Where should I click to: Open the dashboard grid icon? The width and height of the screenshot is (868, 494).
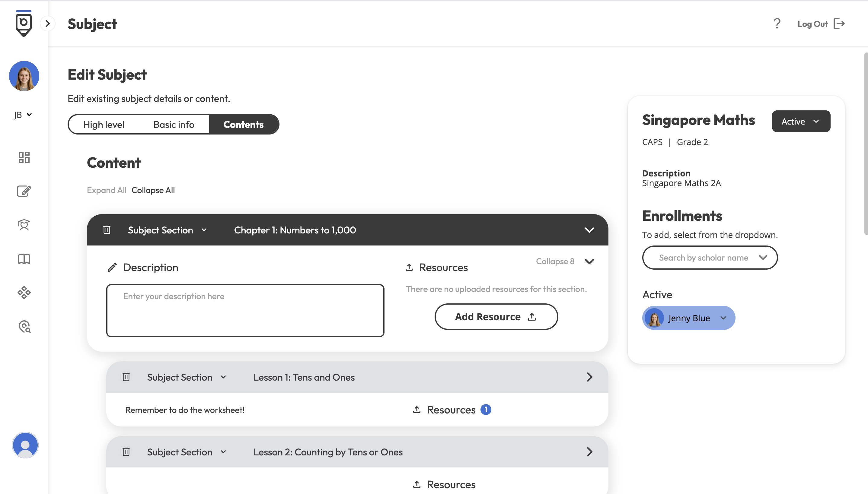point(24,157)
